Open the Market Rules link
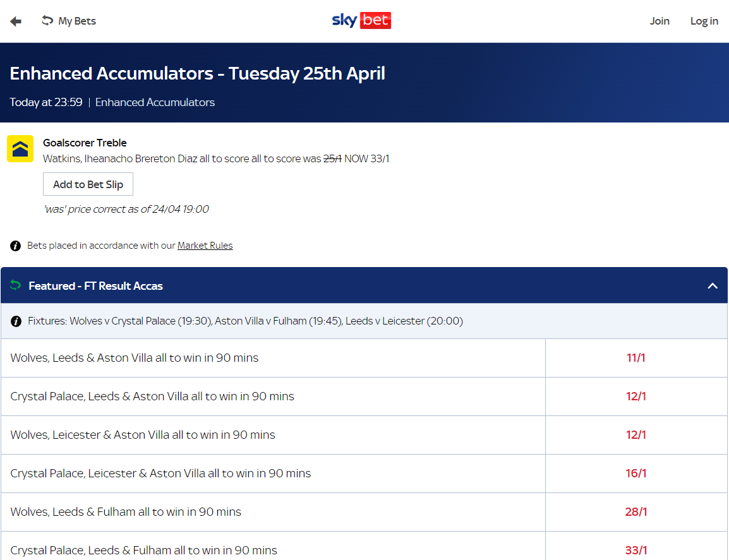This screenshot has height=560, width=729. tap(205, 246)
